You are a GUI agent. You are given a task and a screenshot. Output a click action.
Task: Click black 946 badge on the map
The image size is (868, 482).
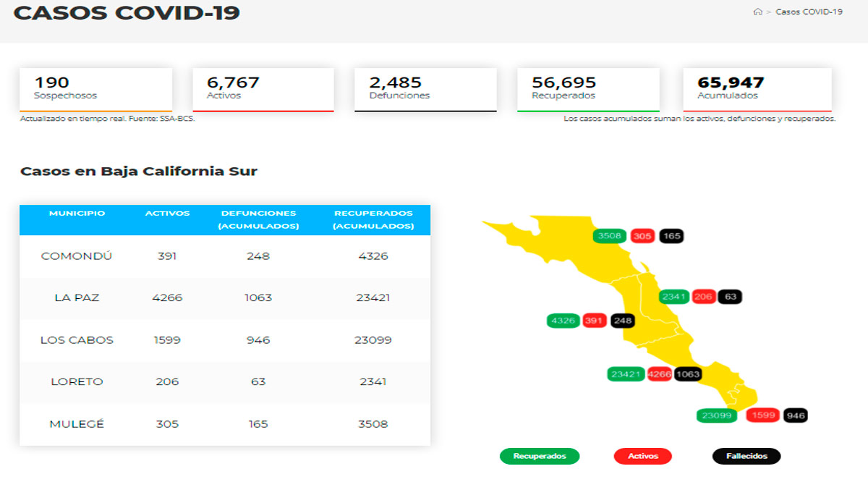tap(796, 415)
